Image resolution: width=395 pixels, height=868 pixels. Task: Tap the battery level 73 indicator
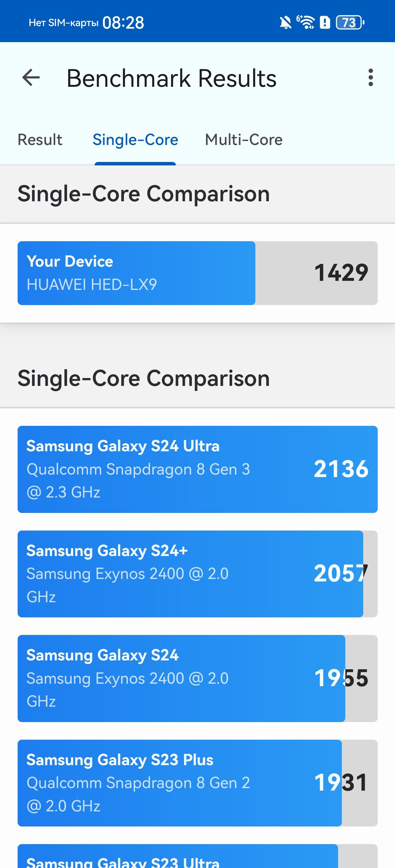pos(350,23)
